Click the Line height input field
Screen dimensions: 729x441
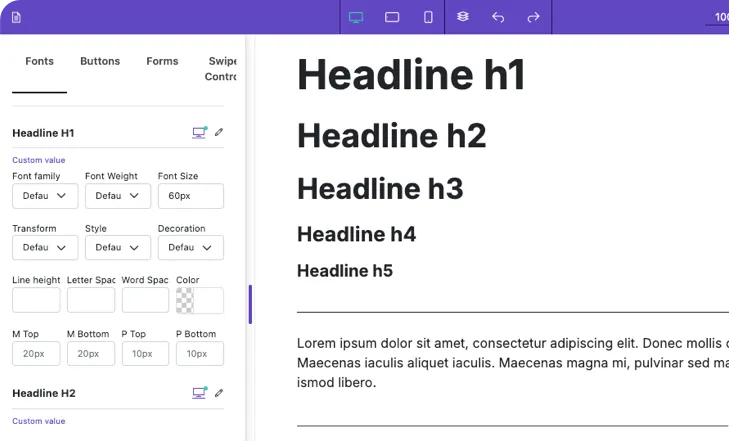tap(36, 300)
